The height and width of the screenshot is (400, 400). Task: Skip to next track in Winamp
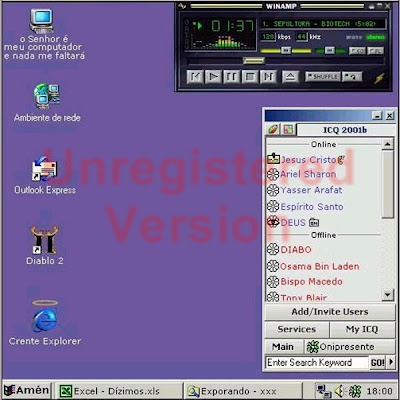[x=268, y=77]
